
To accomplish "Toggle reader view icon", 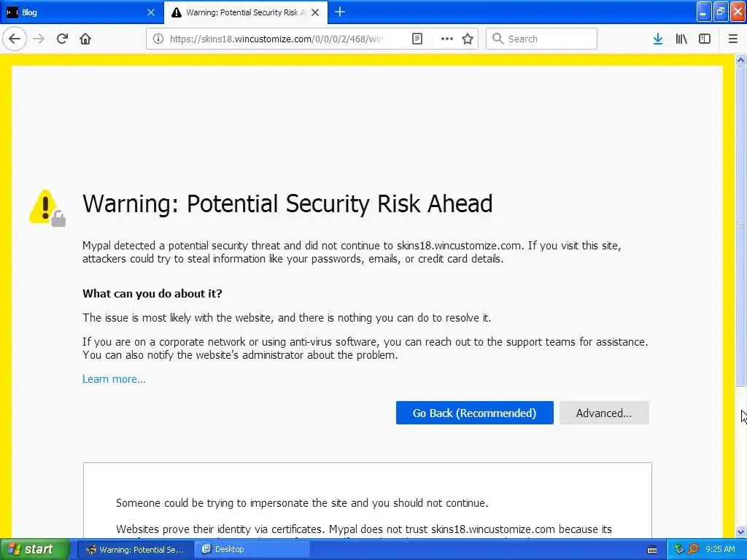I will point(417,39).
